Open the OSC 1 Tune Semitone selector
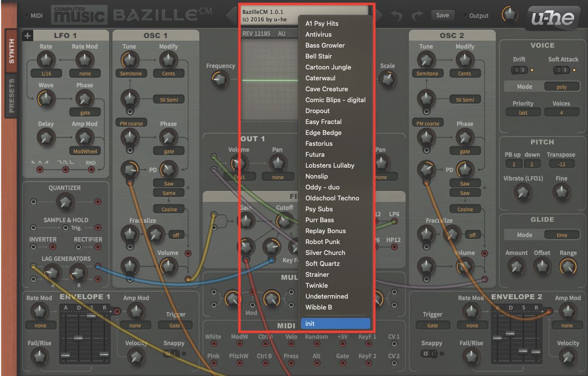The height and width of the screenshot is (376, 588). [x=130, y=73]
